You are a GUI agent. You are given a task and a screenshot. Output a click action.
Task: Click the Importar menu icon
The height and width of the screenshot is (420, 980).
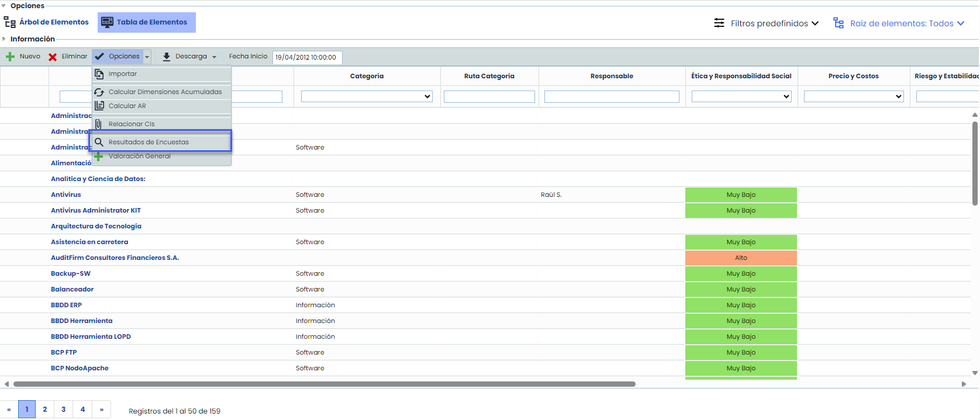[99, 74]
